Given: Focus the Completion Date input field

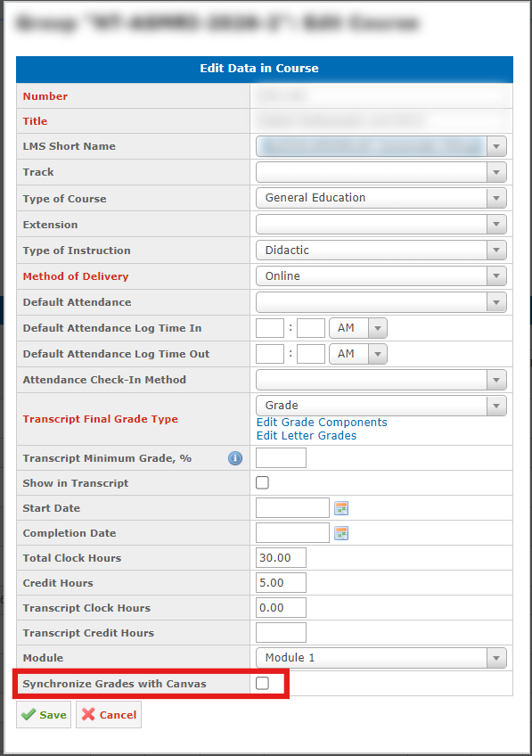Looking at the screenshot, I should click(x=292, y=533).
